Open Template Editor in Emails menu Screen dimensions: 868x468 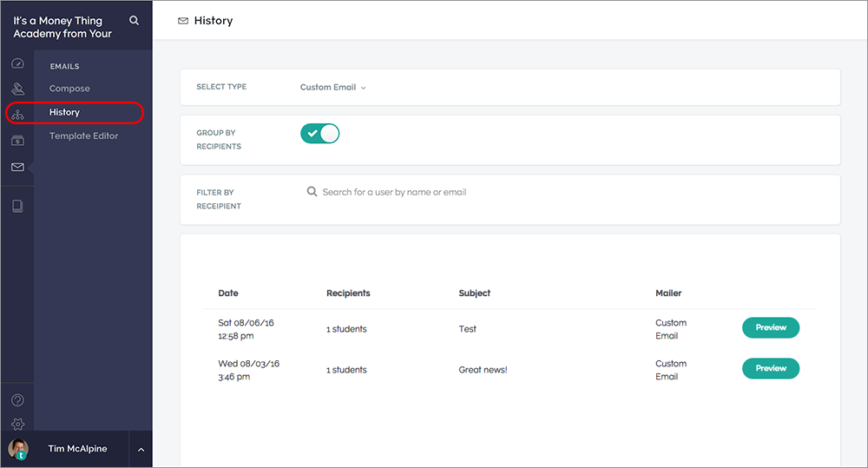click(83, 135)
